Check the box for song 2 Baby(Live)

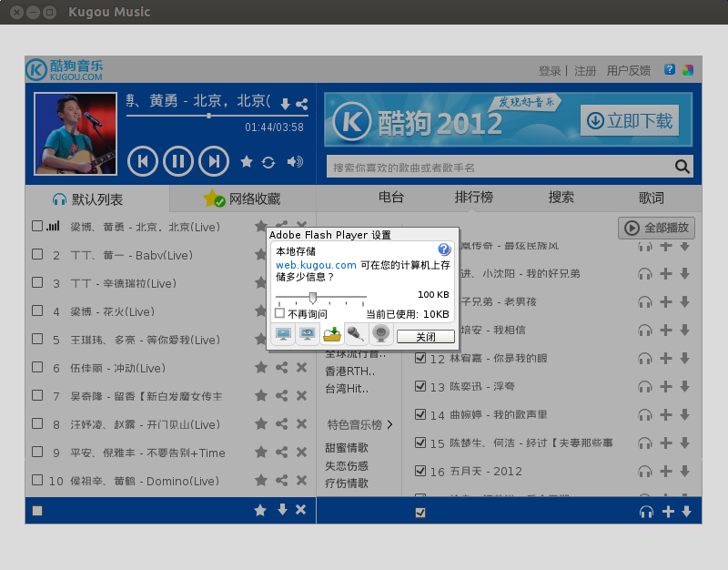click(37, 254)
